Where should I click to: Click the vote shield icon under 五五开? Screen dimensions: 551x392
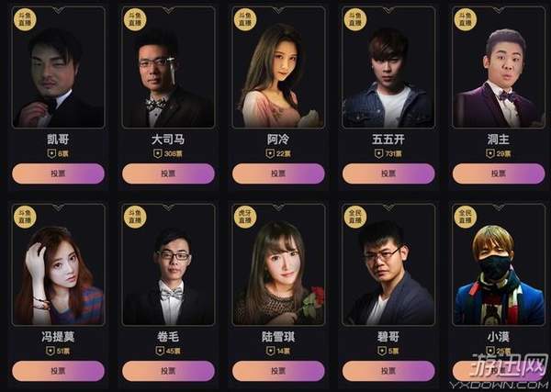[x=378, y=153]
